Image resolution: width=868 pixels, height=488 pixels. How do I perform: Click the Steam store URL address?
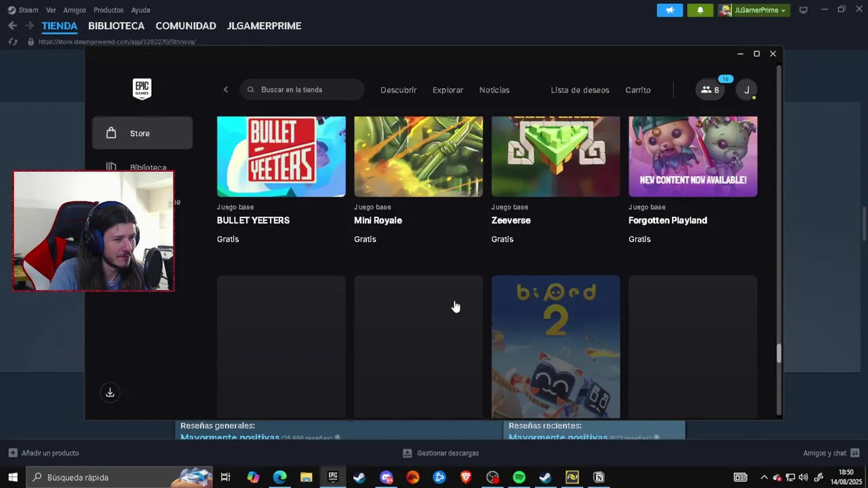click(117, 42)
